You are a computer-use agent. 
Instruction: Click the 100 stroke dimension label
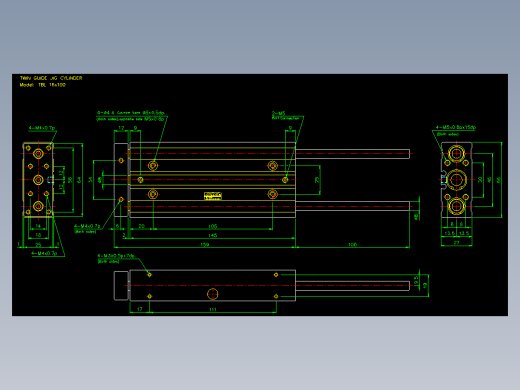click(352, 244)
